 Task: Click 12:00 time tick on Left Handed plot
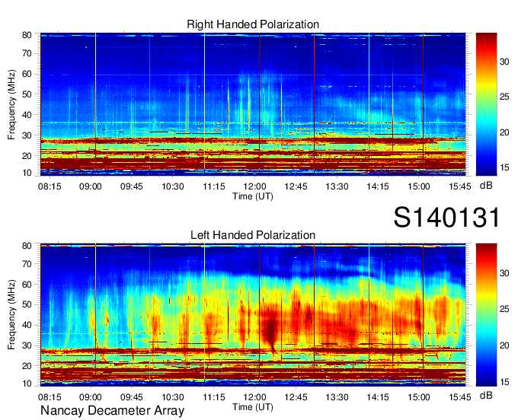(x=254, y=397)
